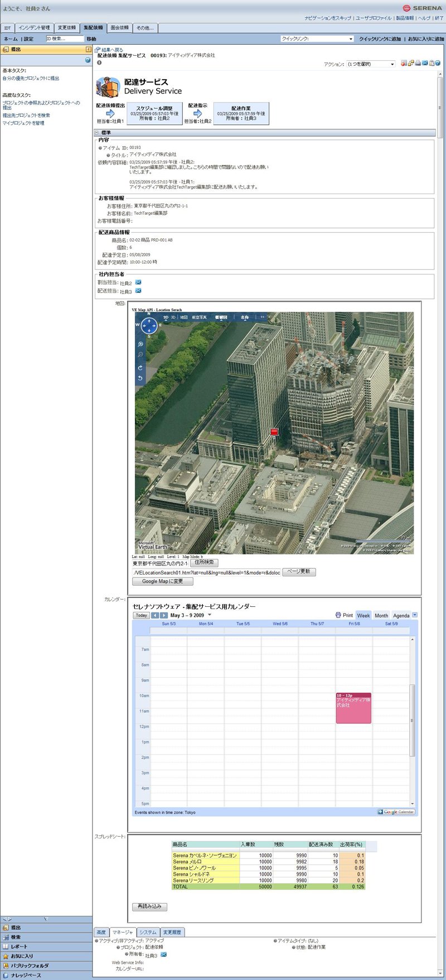Go to previous week in calendar
This screenshot has height=980, width=446.
(x=156, y=615)
